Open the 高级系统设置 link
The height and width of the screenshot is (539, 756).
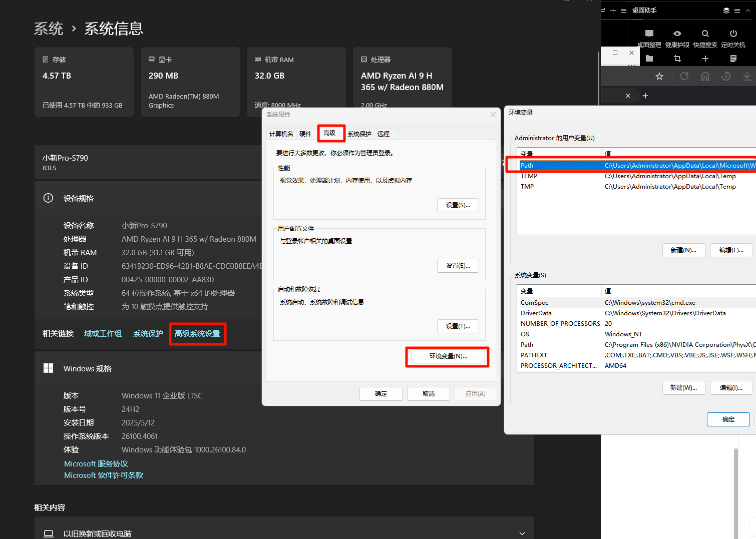(197, 333)
